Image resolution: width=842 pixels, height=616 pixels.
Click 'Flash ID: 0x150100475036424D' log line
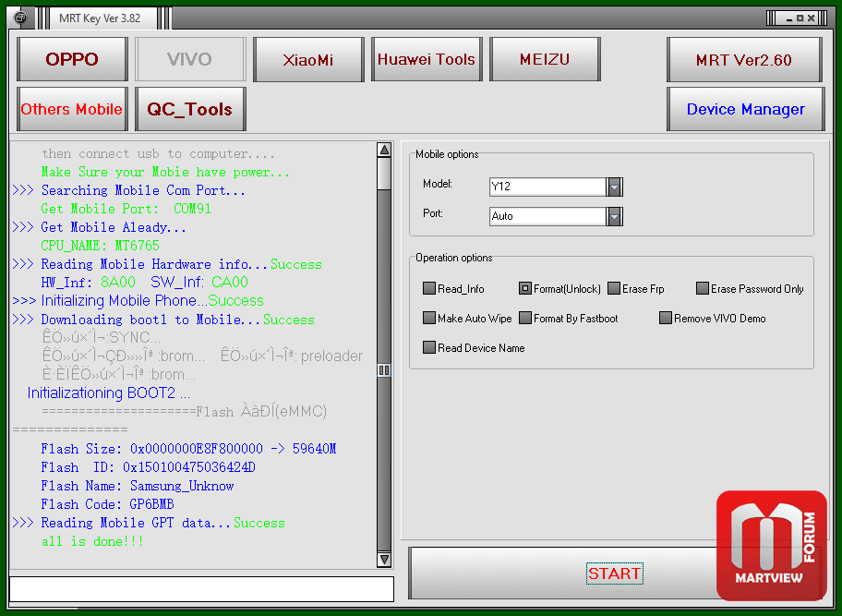[x=149, y=466]
